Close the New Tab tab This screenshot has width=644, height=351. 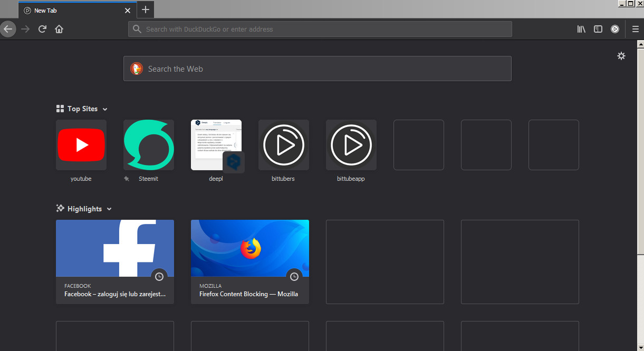tap(127, 11)
